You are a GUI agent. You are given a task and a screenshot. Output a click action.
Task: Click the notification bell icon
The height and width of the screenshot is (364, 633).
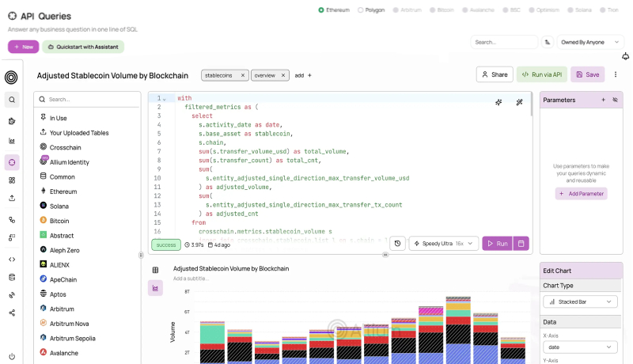coord(626,56)
